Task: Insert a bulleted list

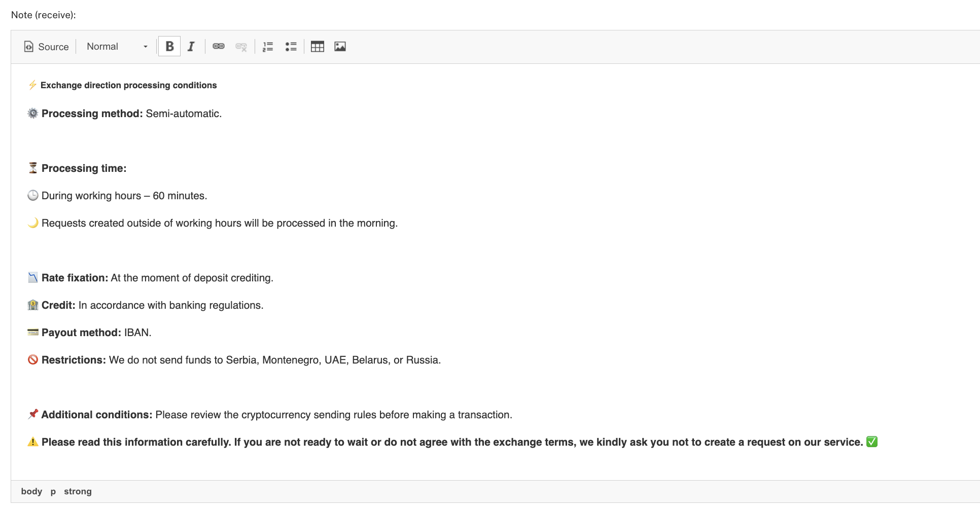Action: [x=291, y=47]
